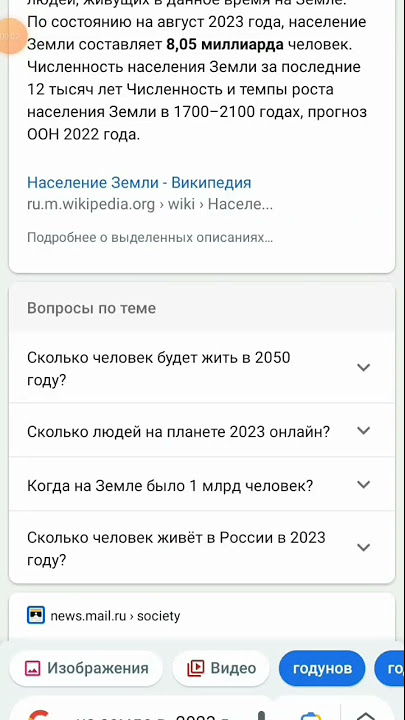
Task: Tap the bold 8,05 миллиарда snippet text
Action: click(x=225, y=45)
